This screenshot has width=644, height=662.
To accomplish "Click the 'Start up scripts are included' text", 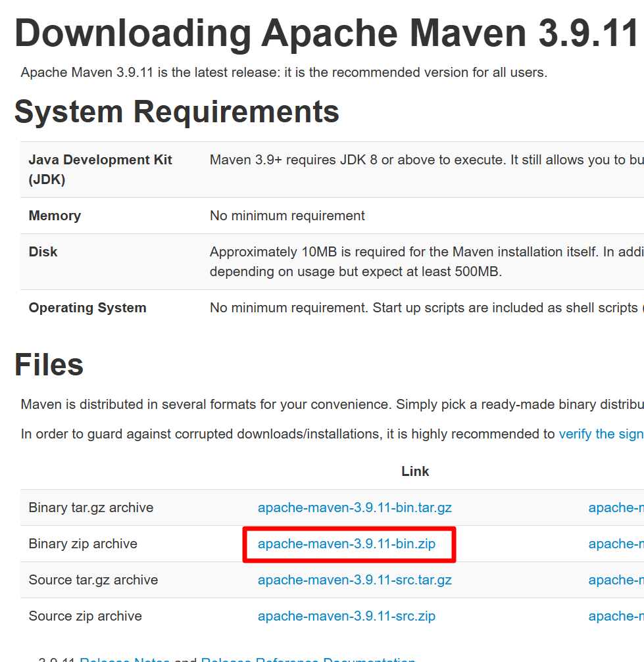I will (508, 308).
